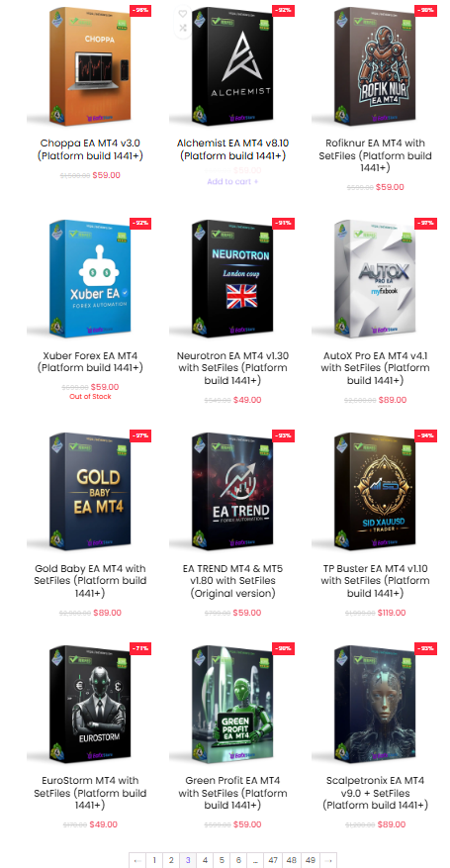
Task: Click the compare arrows icon on Alchemist product
Action: 182,28
